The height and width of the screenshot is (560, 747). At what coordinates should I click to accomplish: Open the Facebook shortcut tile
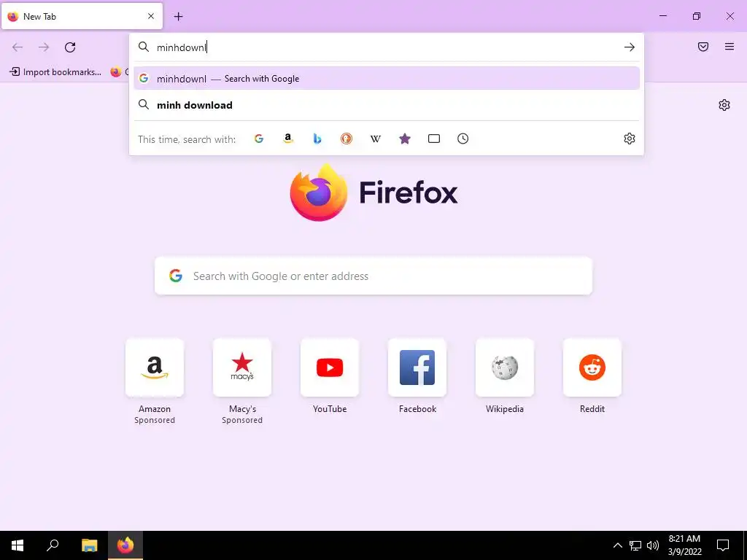tap(417, 367)
